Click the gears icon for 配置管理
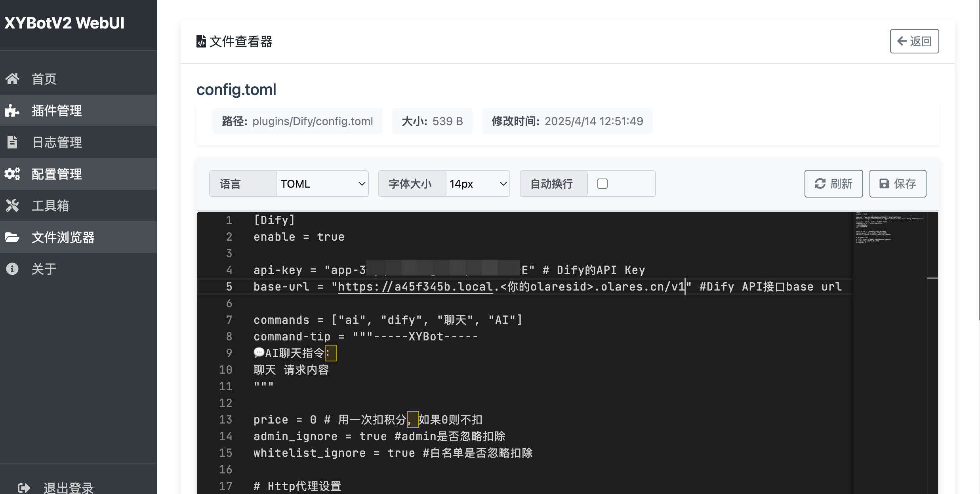This screenshot has width=980, height=494. pos(12,174)
